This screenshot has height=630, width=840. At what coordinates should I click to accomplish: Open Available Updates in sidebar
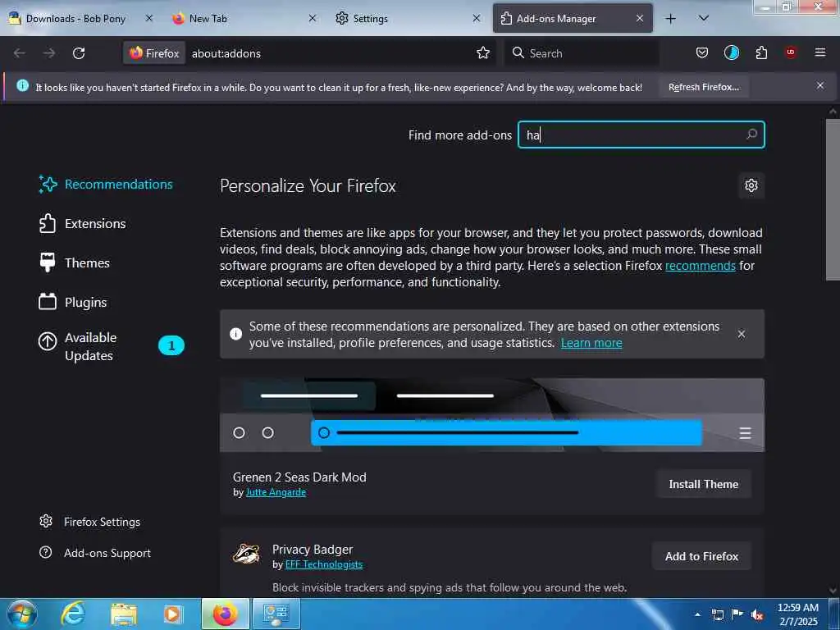tap(90, 346)
